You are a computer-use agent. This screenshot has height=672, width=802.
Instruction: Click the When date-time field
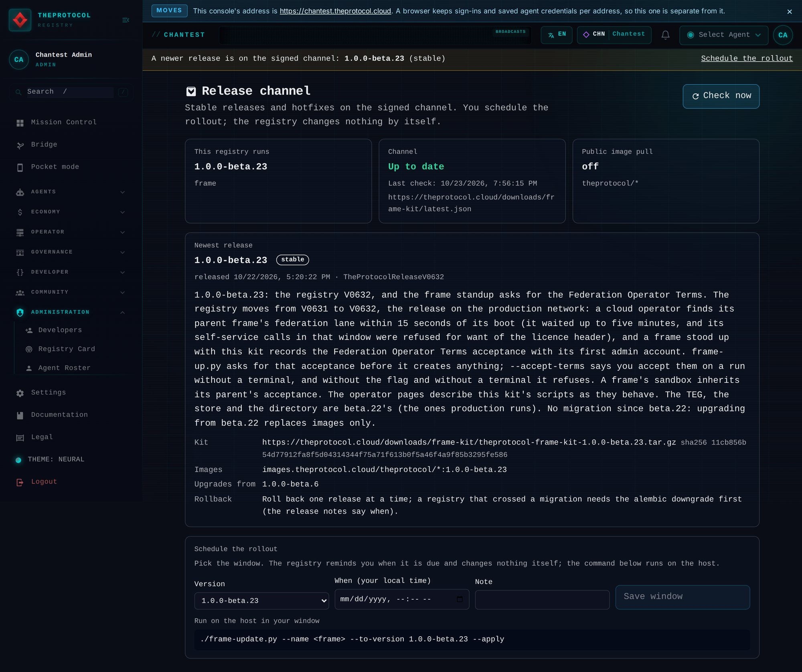pyautogui.click(x=402, y=599)
